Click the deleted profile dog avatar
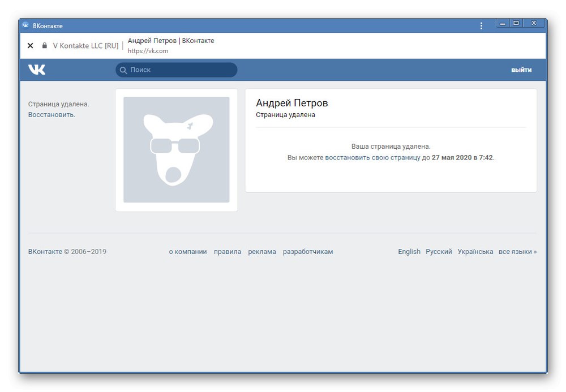This screenshot has width=566, height=392. click(x=177, y=150)
